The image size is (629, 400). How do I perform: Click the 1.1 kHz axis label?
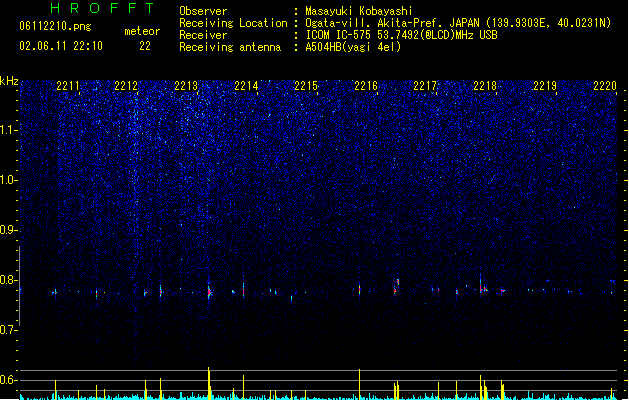point(8,130)
